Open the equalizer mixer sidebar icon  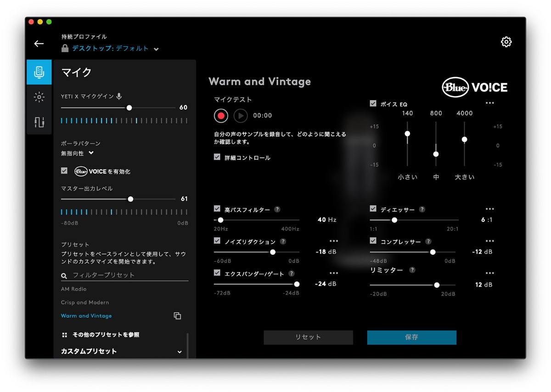point(39,122)
